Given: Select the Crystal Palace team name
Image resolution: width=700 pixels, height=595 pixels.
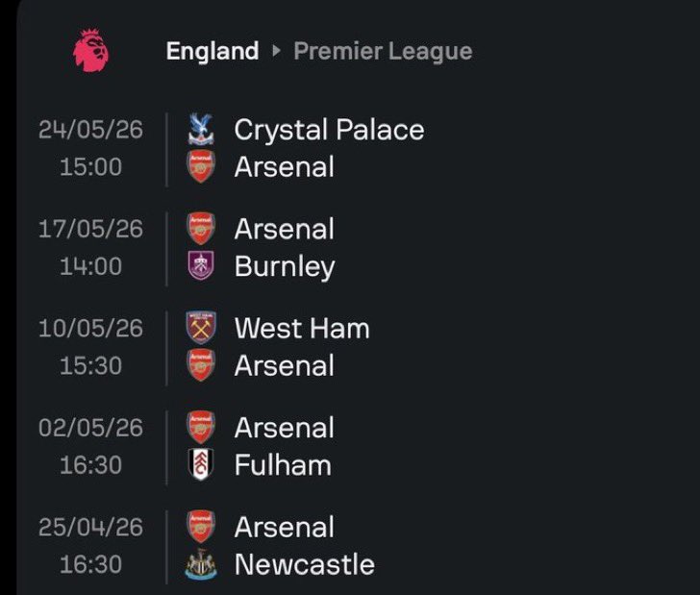Looking at the screenshot, I should [330, 130].
